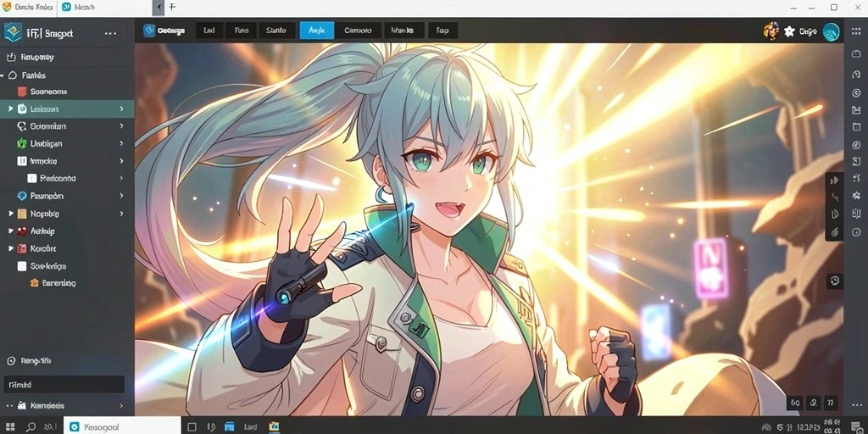The image size is (868, 434).
Task: Expand the Nopabio row triangle
Action: (x=10, y=213)
